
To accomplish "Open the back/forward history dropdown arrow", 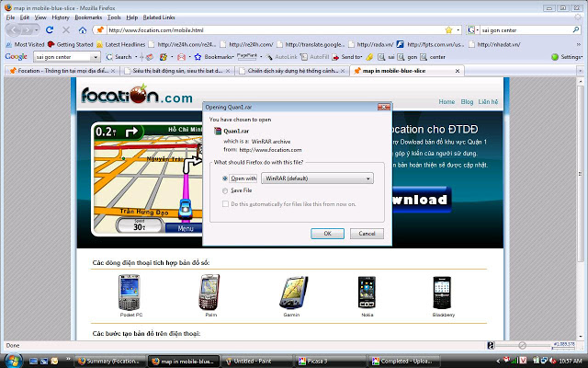I will point(37,29).
